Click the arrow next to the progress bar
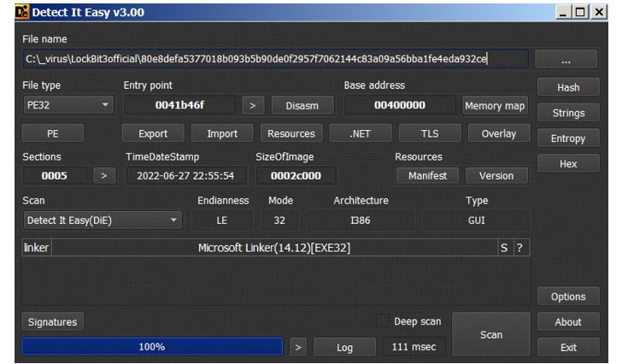This screenshot has width=622, height=364. [x=298, y=348]
